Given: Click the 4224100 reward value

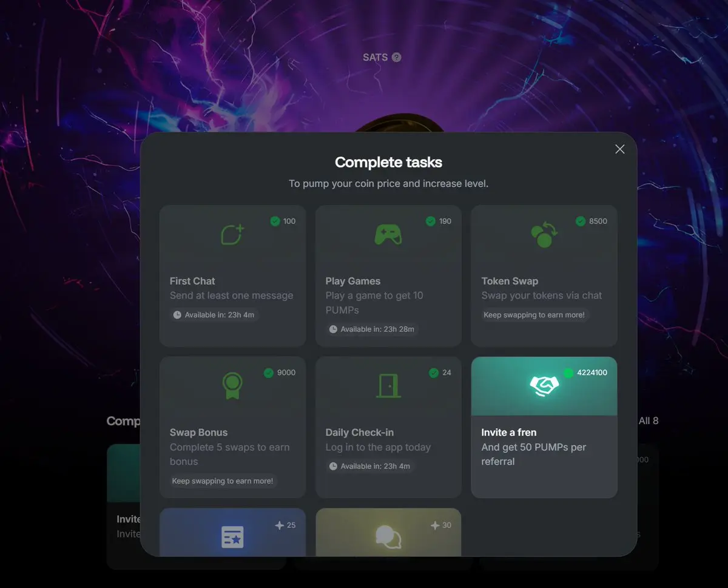Looking at the screenshot, I should tap(592, 373).
